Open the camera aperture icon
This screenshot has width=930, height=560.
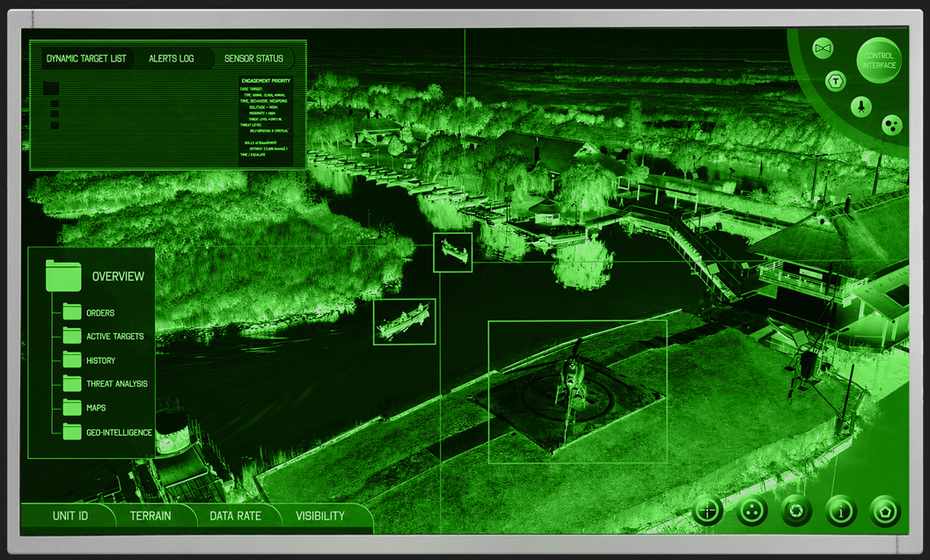click(x=796, y=510)
